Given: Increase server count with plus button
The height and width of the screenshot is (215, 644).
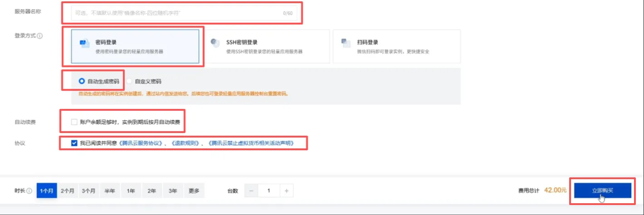Looking at the screenshot, I should [287, 191].
